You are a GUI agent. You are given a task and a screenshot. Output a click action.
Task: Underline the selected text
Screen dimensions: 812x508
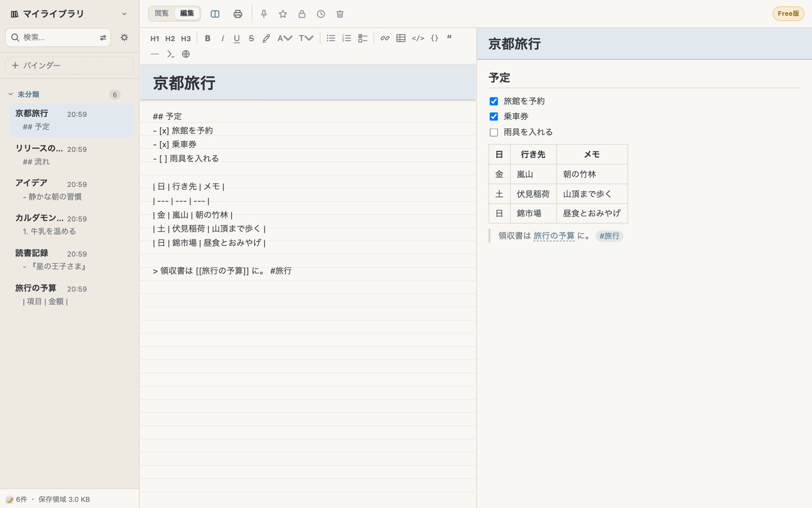pos(236,38)
